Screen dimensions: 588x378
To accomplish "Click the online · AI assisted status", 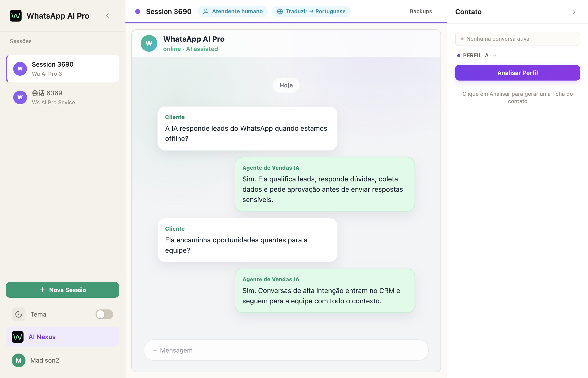I will (x=191, y=49).
